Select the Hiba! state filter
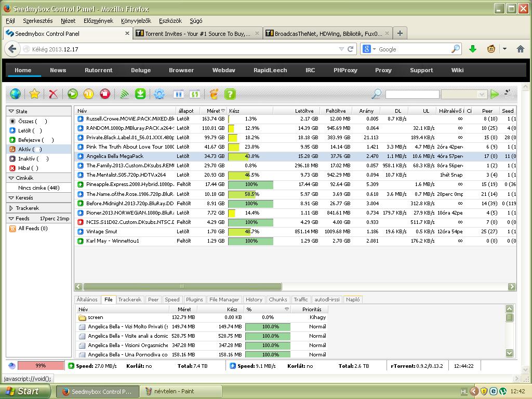 pos(24,168)
